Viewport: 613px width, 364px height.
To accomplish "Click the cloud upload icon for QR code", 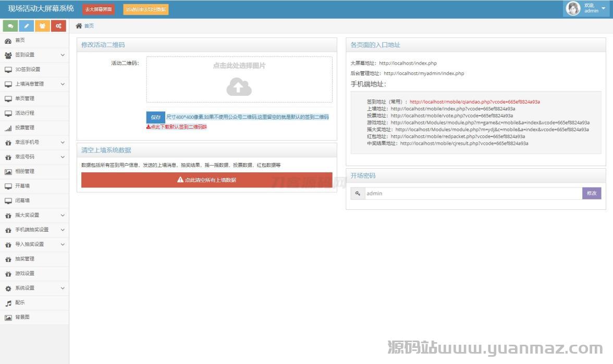I will [239, 87].
